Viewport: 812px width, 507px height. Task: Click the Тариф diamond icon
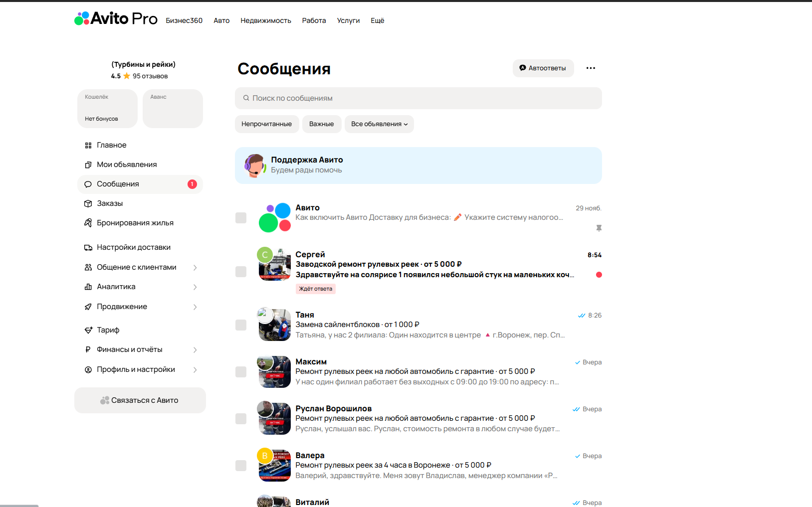[88, 330]
